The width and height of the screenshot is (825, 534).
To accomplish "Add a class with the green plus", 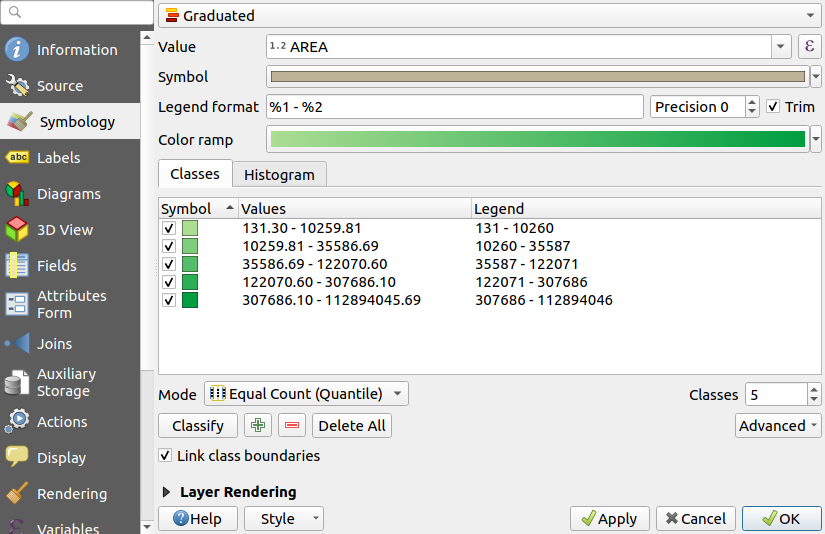I will click(258, 426).
